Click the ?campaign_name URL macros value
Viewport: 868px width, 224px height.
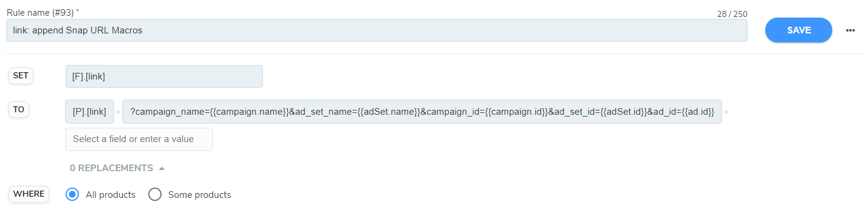[x=422, y=112]
